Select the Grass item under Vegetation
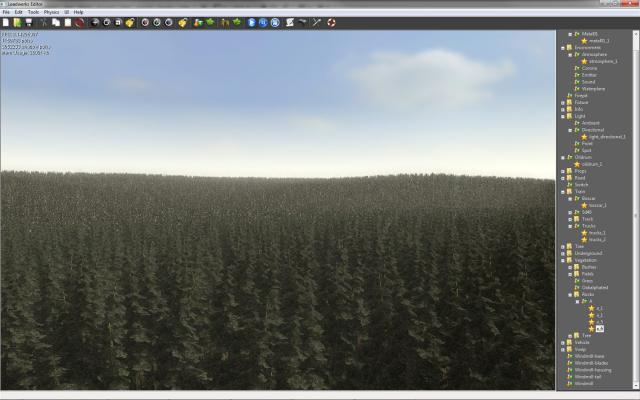Image resolution: width=640 pixels, height=400 pixels. [x=587, y=281]
